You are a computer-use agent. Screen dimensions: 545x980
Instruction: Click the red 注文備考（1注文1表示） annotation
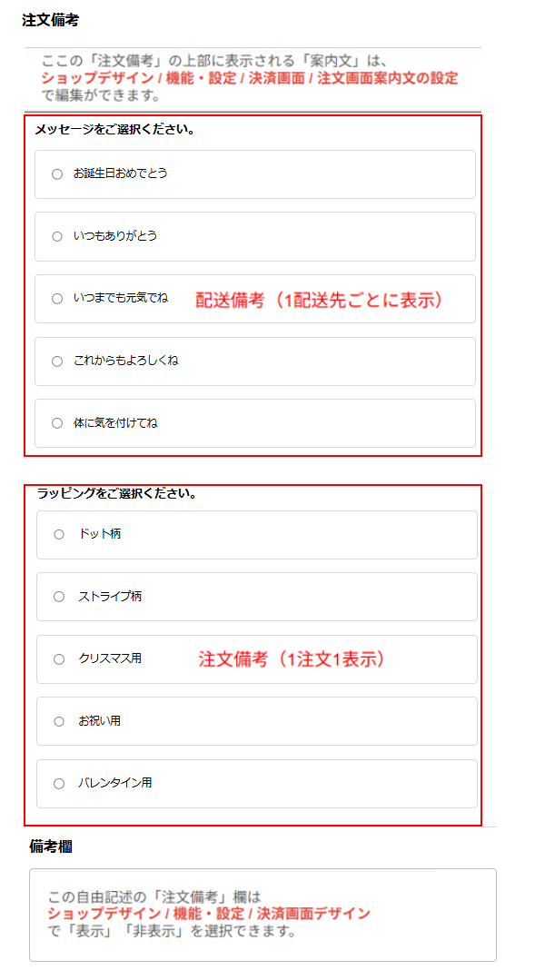pyautogui.click(x=294, y=659)
